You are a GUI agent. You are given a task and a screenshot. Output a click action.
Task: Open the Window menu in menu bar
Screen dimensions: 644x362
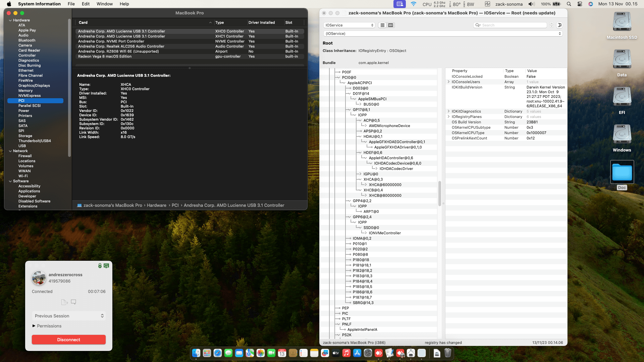[104, 4]
